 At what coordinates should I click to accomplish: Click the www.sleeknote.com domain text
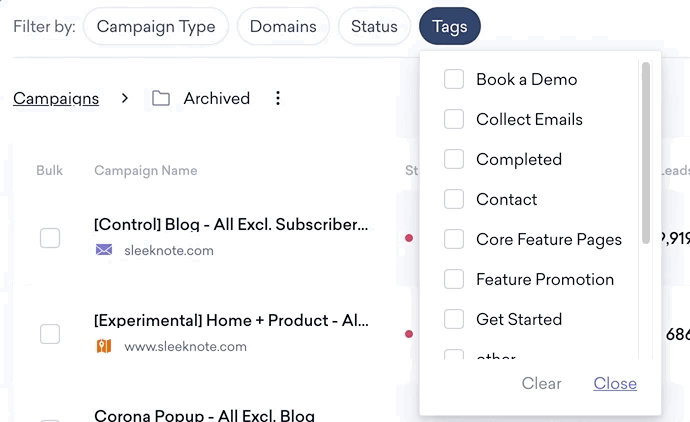pos(185,346)
